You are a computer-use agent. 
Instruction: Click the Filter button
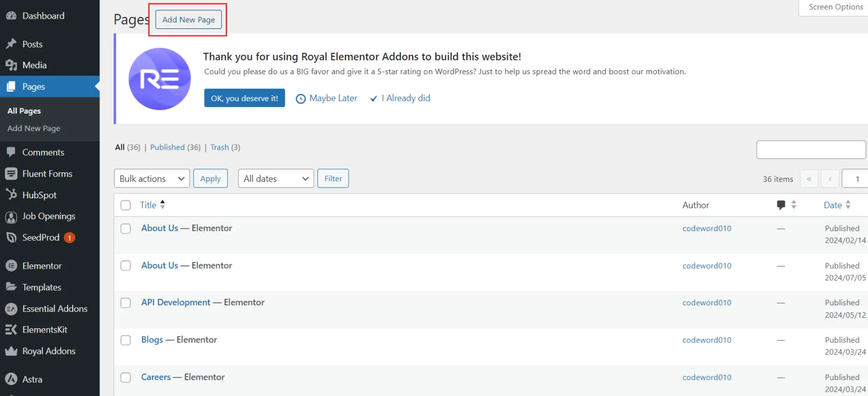click(333, 179)
